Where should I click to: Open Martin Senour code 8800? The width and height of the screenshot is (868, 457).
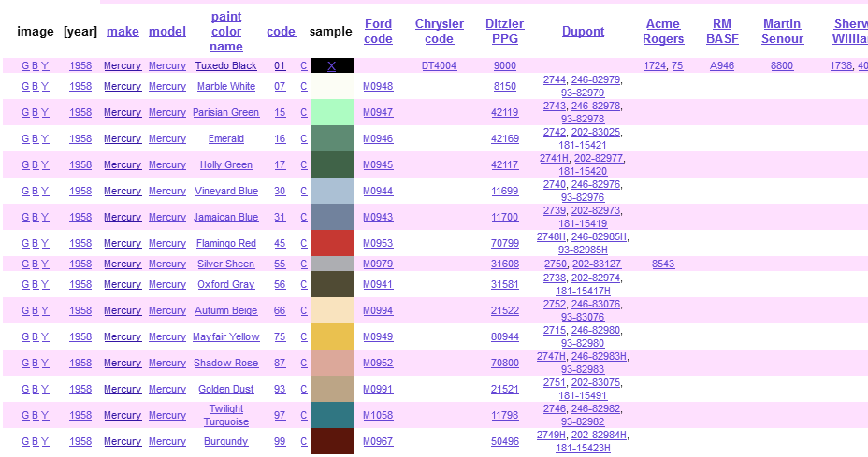coord(782,65)
